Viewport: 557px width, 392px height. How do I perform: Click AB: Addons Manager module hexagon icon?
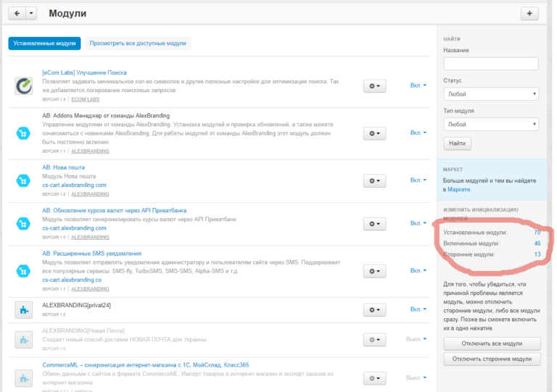click(x=23, y=133)
